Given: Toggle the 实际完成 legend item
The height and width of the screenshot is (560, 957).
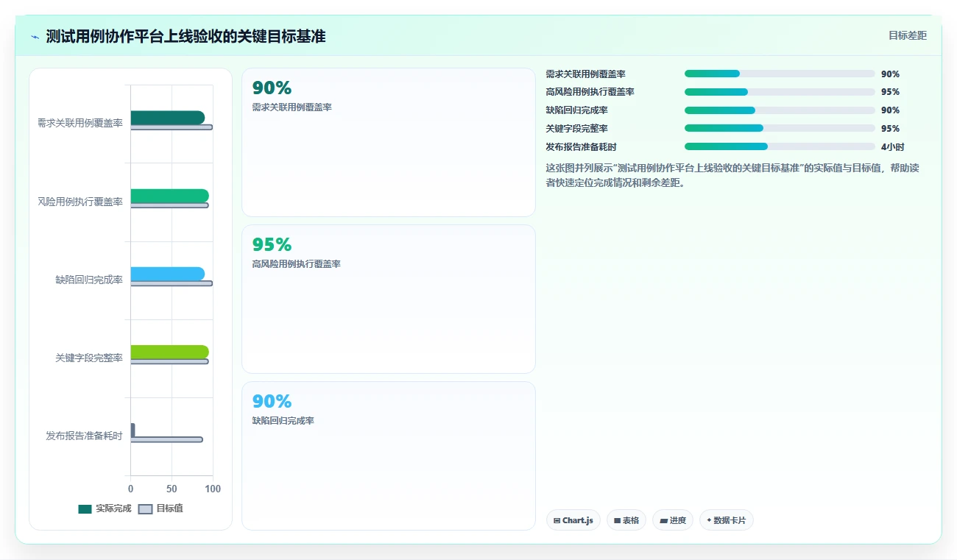Looking at the screenshot, I should [x=105, y=508].
